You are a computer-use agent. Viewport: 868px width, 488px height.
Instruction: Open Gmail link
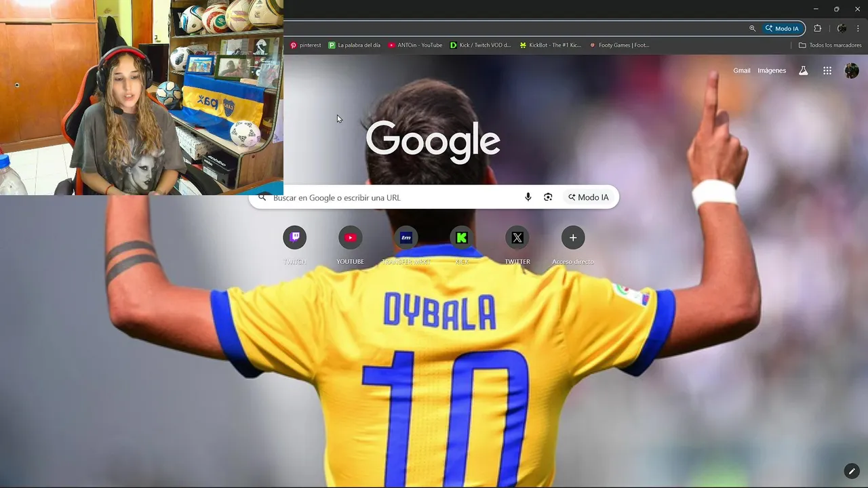[x=742, y=70]
